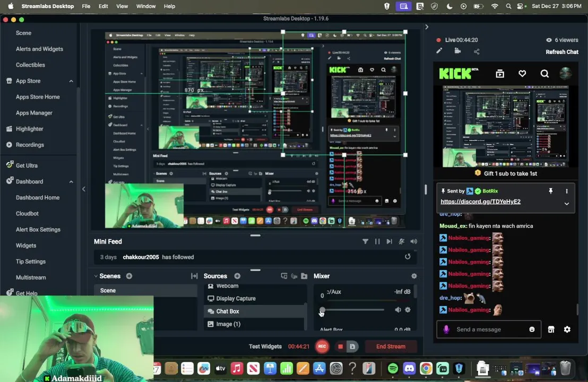Open Alert Box Settings in sidebar
The height and width of the screenshot is (382, 588).
pyautogui.click(x=38, y=229)
